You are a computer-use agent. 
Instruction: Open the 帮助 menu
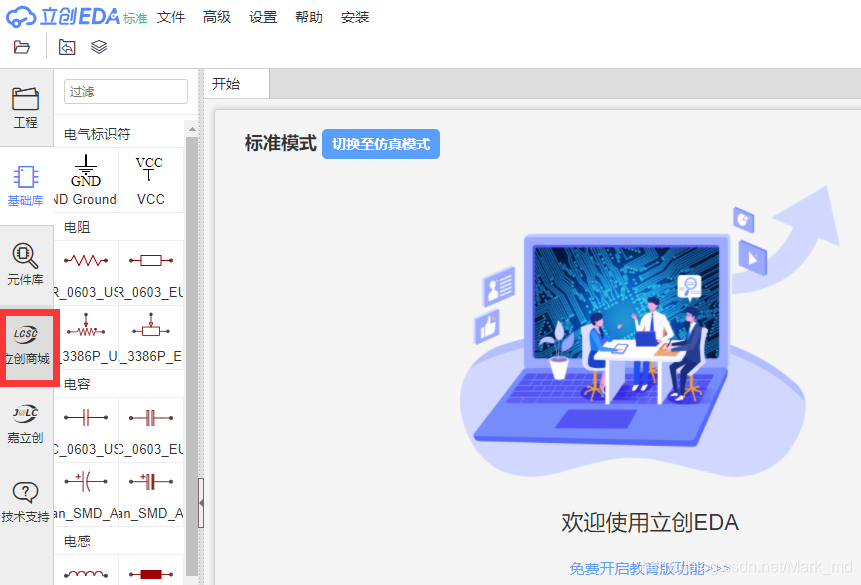[x=309, y=17]
